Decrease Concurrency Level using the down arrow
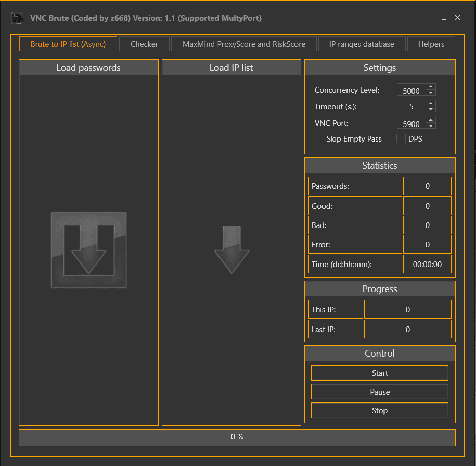 430,93
